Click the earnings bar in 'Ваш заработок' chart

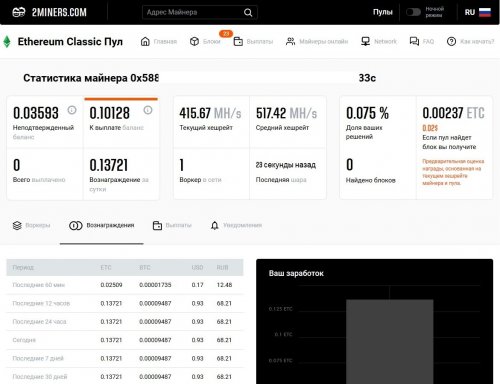[x=390, y=342]
